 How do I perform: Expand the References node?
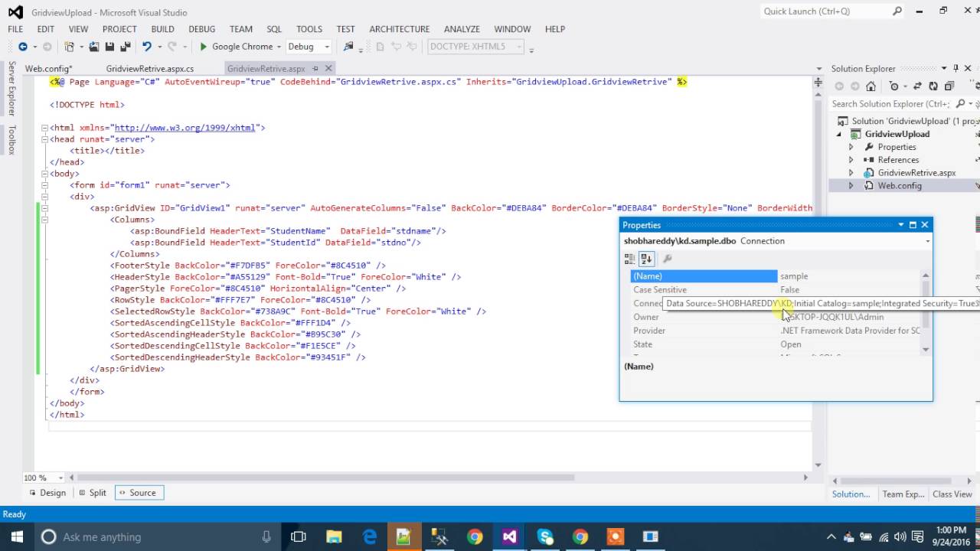pyautogui.click(x=851, y=160)
